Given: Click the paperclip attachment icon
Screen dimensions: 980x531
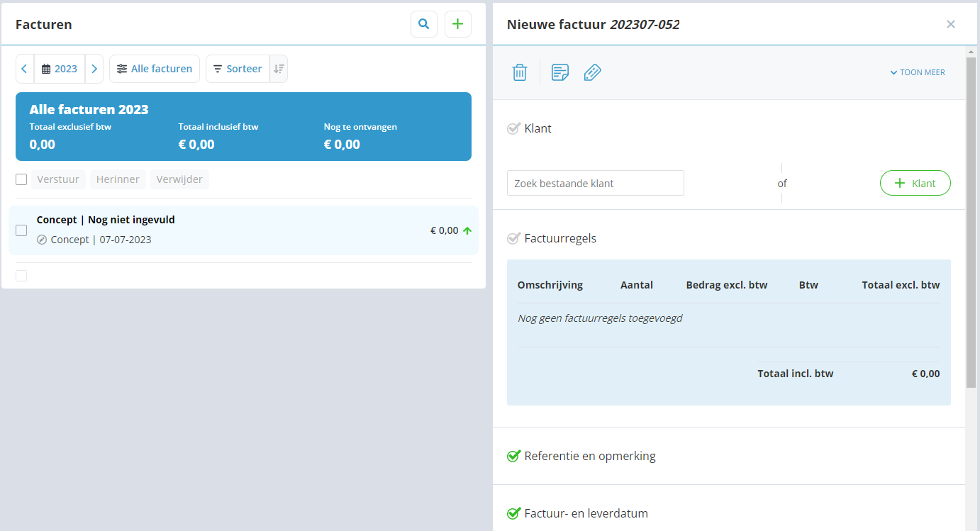Looking at the screenshot, I should point(592,72).
